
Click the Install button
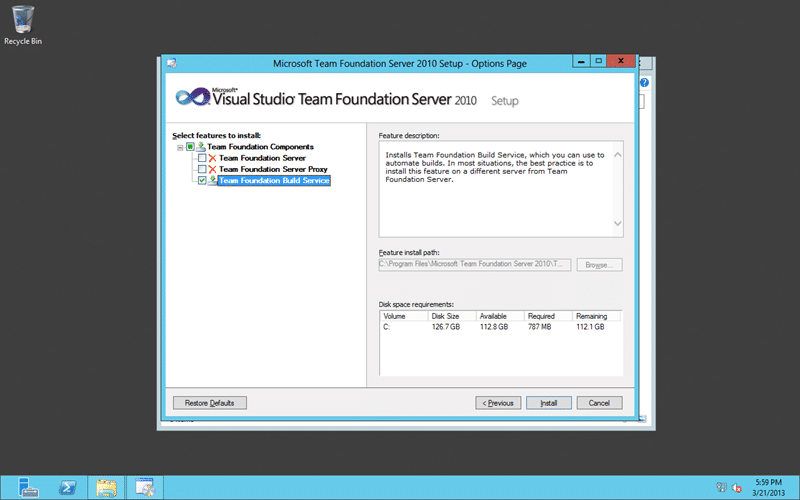[x=548, y=403]
